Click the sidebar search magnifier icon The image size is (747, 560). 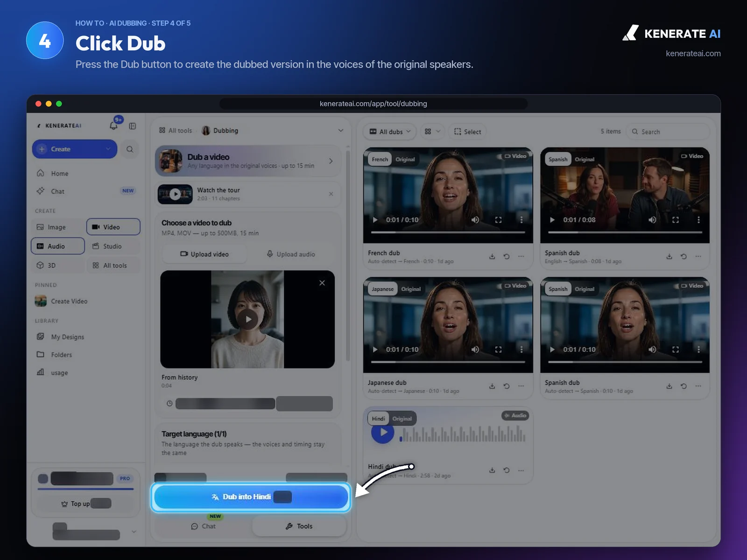pyautogui.click(x=130, y=149)
